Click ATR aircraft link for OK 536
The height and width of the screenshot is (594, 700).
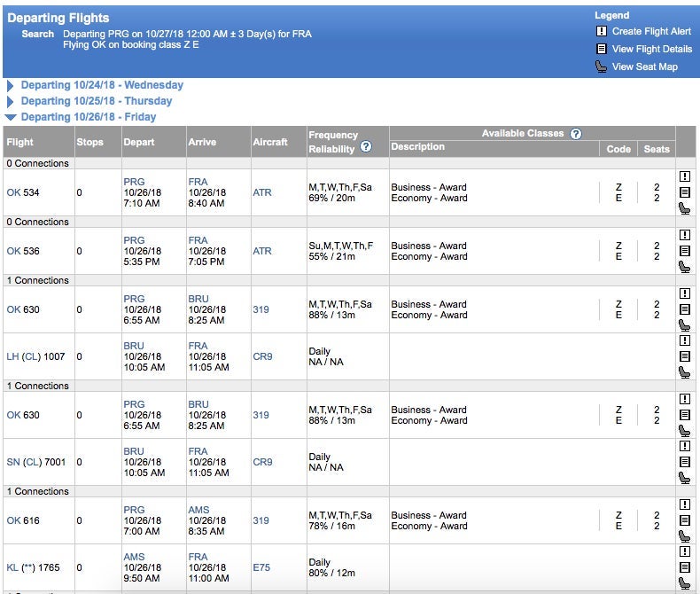point(262,251)
